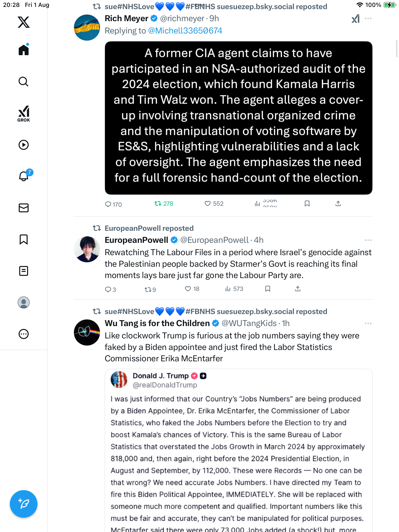This screenshot has width=399, height=532.
Task: Open Direct Messages envelope
Action: coord(24,208)
